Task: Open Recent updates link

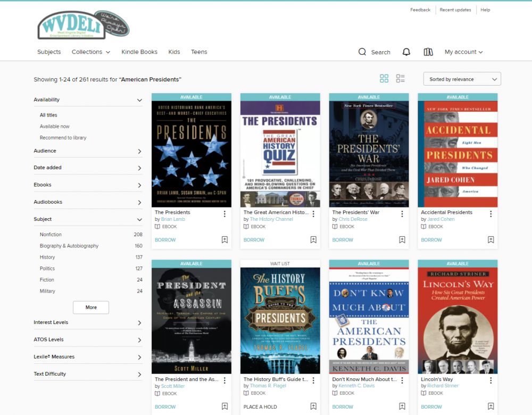Action: [x=455, y=10]
